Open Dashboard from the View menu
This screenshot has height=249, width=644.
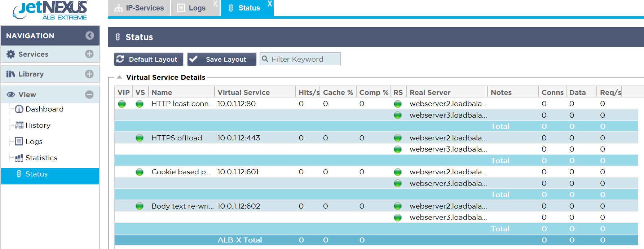point(44,109)
